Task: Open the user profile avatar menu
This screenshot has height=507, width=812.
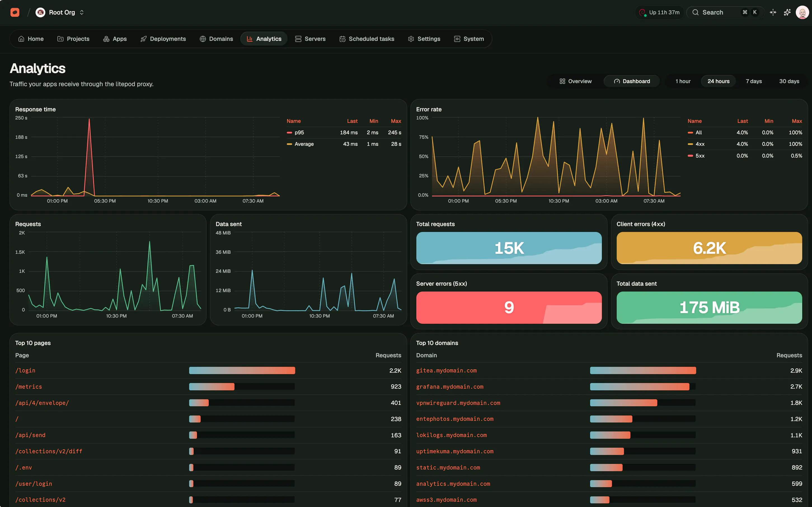Action: 802,12
